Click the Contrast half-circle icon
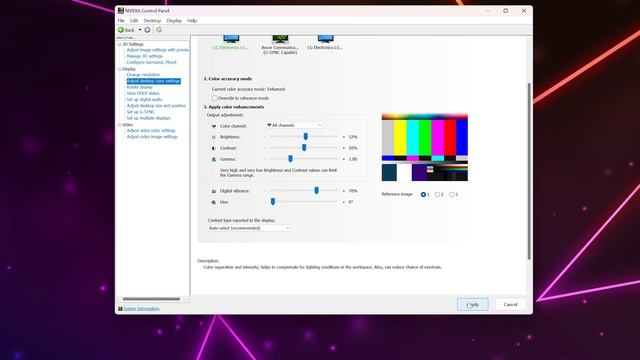 214,148
